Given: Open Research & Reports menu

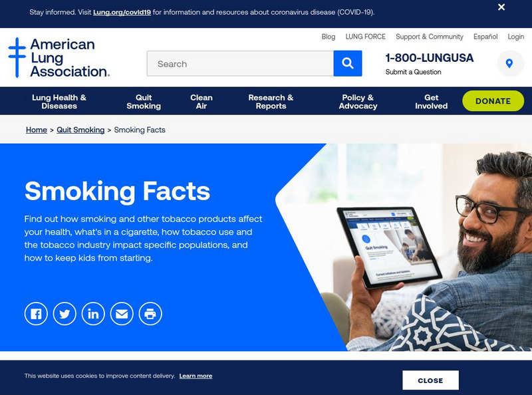Looking at the screenshot, I should [271, 102].
